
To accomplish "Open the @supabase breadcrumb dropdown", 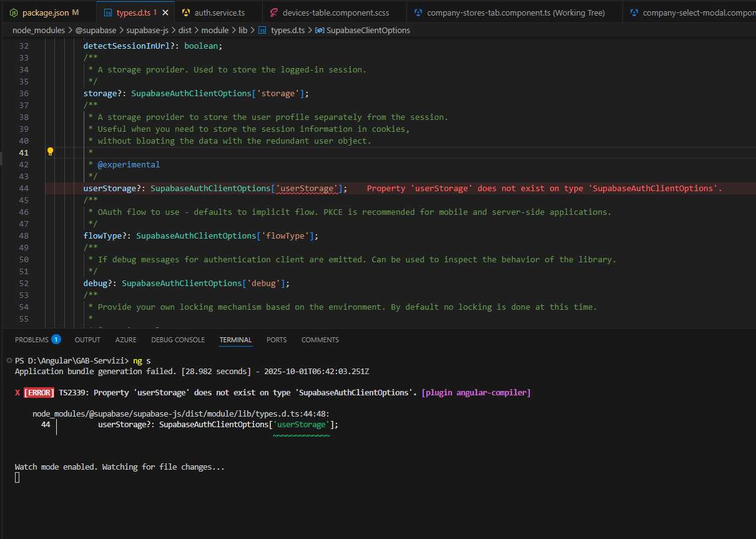I will tap(96, 30).
